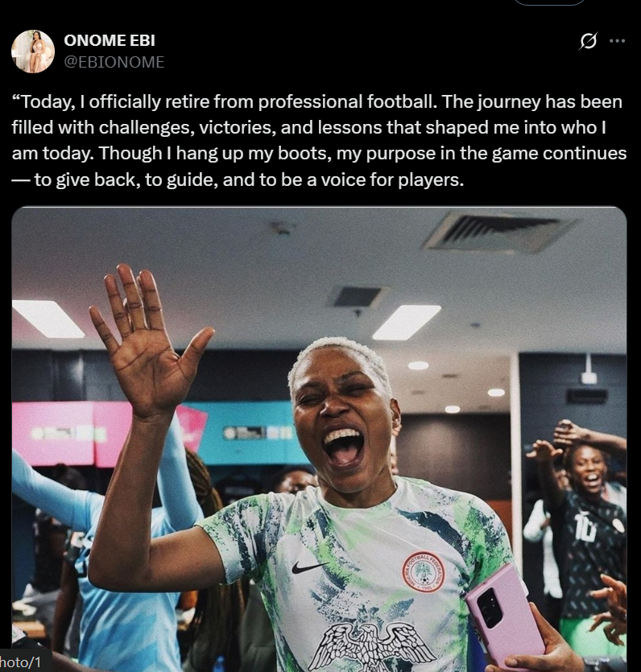The image size is (641, 672).
Task: Open the three-dot More options menu
Action: [617, 41]
